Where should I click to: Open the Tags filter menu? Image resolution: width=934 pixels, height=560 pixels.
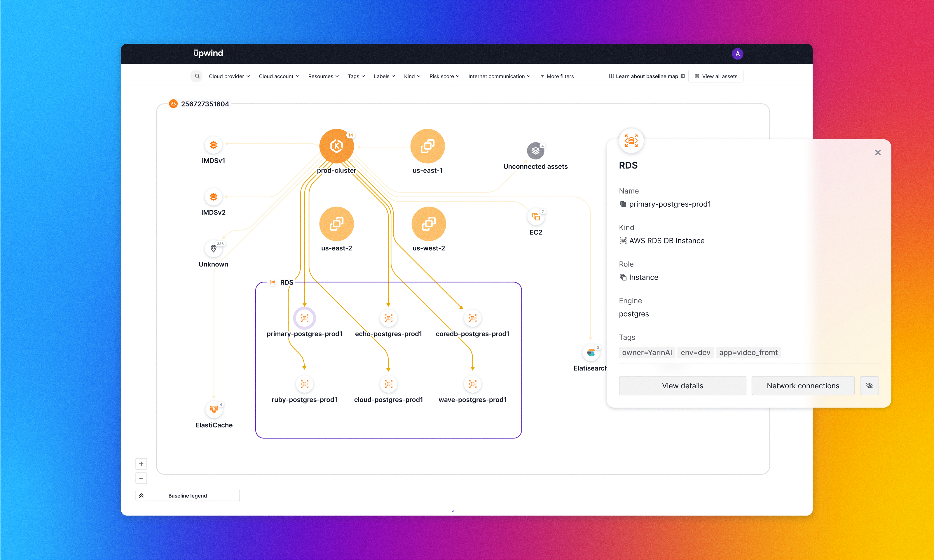point(356,76)
